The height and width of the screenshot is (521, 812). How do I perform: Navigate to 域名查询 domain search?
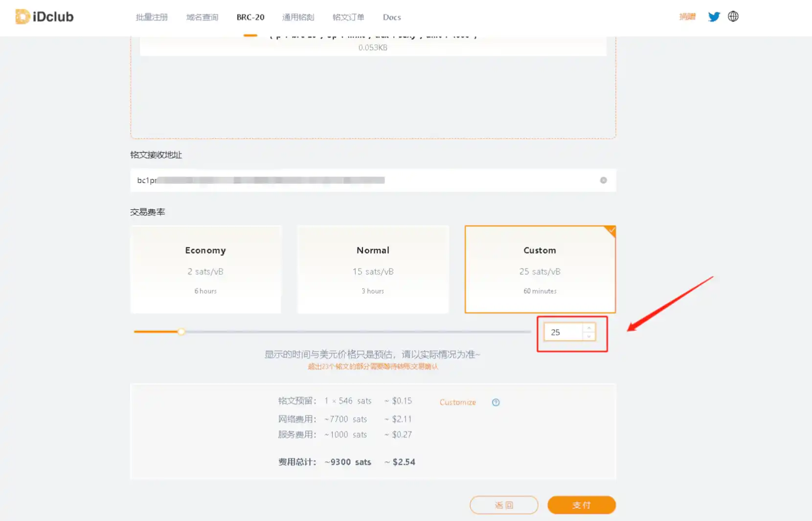[202, 17]
